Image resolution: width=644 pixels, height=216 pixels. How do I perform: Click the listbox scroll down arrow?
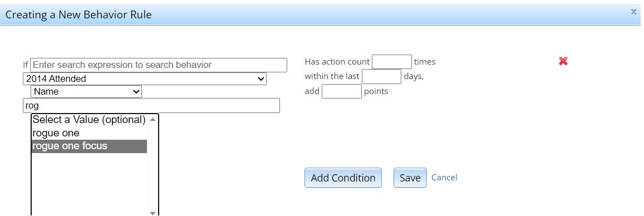(x=153, y=213)
